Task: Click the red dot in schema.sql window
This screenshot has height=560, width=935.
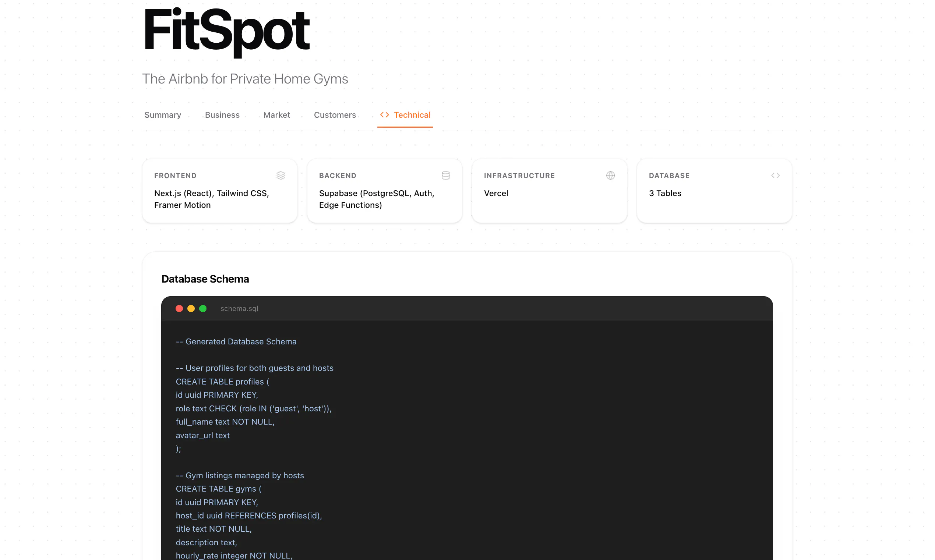Action: tap(179, 309)
